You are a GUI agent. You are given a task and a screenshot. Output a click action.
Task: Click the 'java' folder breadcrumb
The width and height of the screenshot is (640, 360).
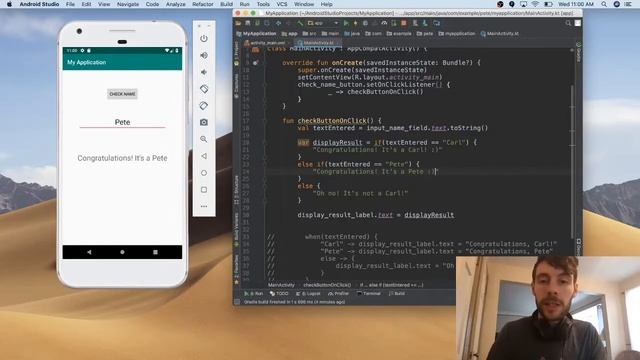tap(352, 33)
